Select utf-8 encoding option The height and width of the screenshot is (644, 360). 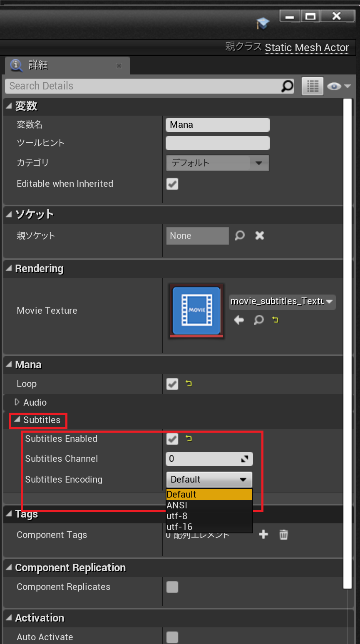209,516
